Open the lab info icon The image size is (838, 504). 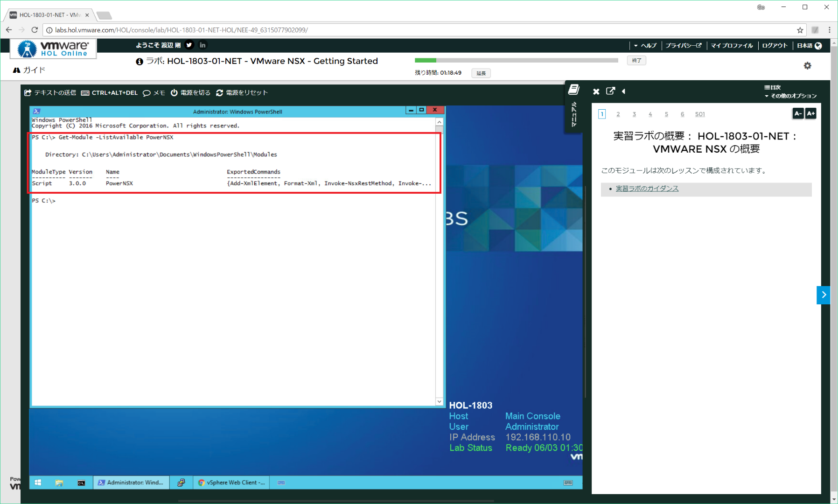(x=139, y=62)
